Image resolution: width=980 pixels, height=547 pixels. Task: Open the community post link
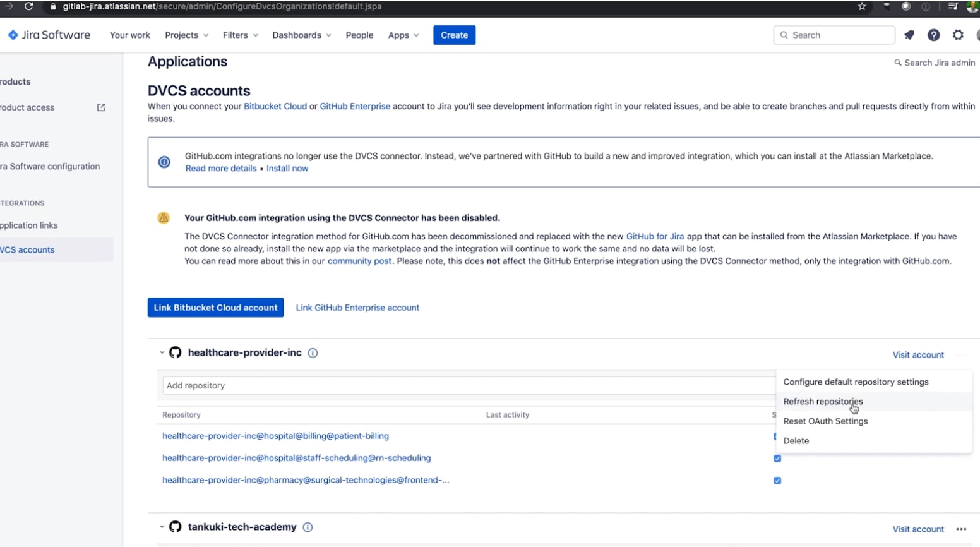(x=359, y=261)
